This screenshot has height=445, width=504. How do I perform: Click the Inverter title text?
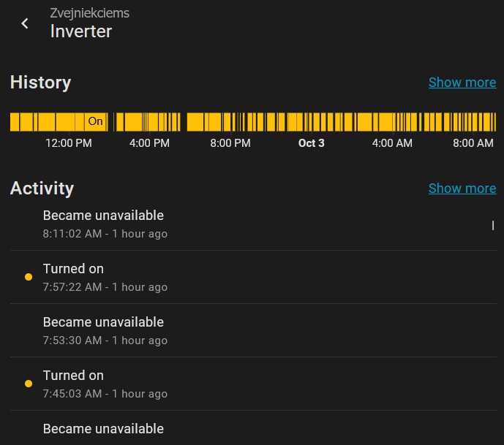80,31
